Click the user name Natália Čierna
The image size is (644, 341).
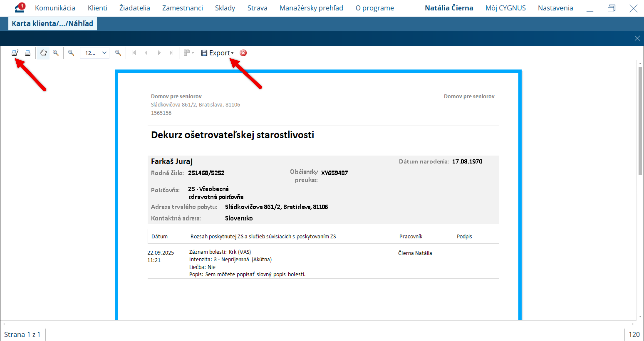(449, 8)
